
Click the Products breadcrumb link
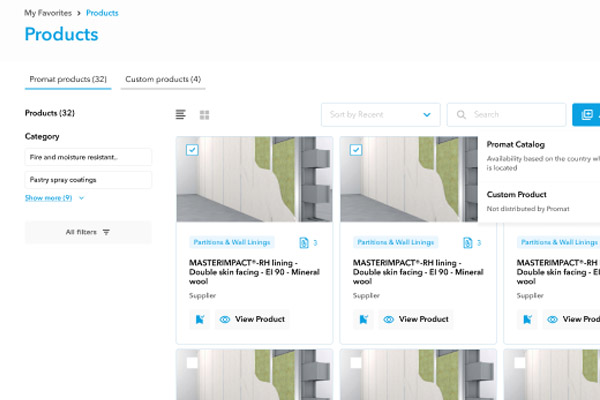pos(102,13)
